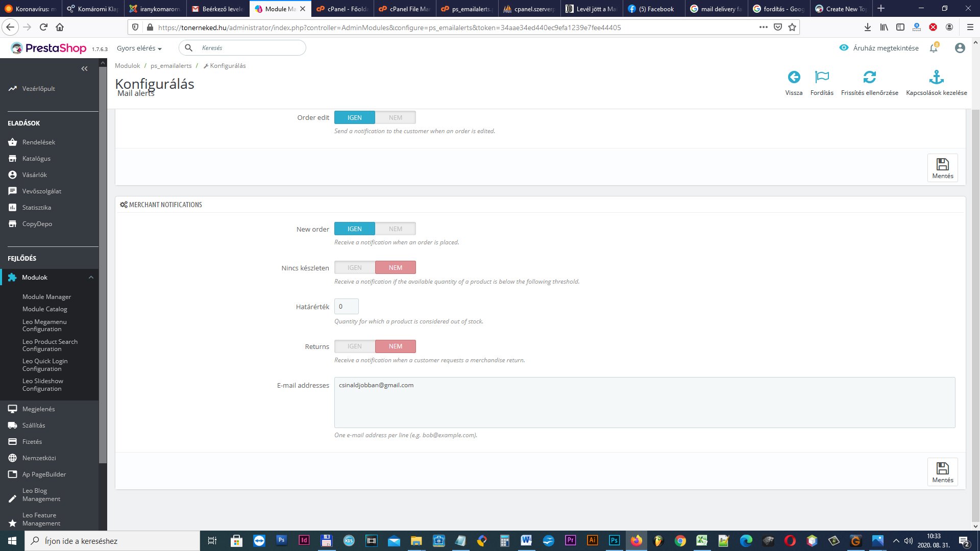
Task: Enable Nincs készleten by clicking IGEN
Action: [355, 268]
